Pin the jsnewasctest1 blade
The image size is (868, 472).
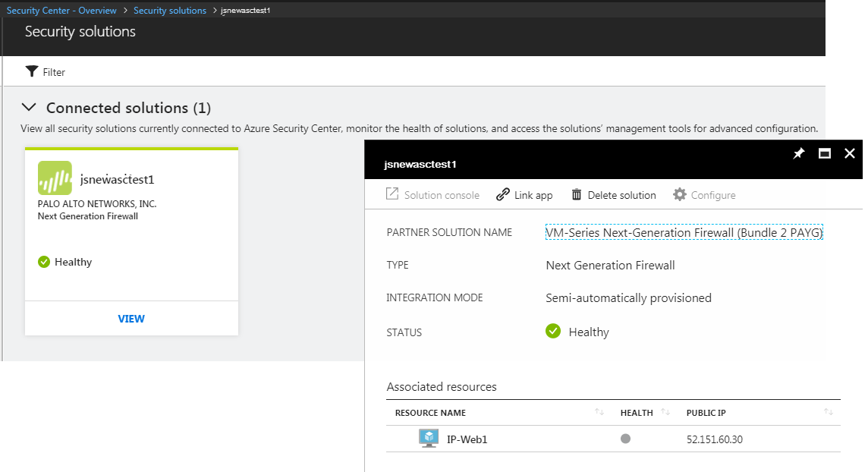point(798,153)
